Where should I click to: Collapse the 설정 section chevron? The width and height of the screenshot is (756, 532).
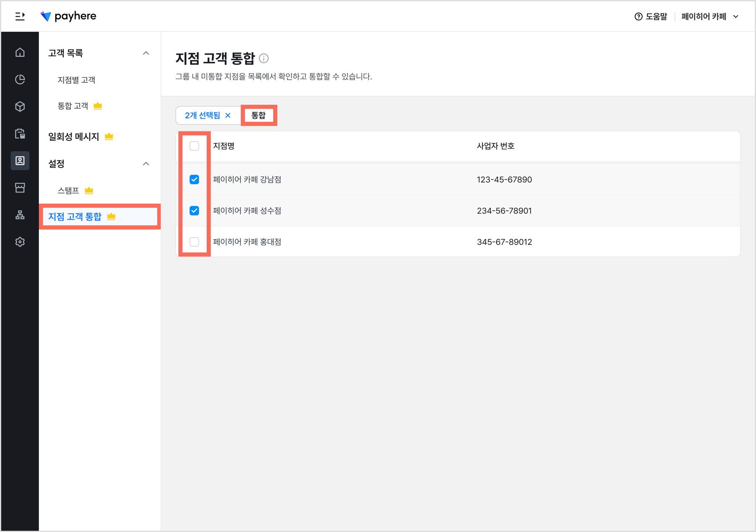tap(146, 164)
